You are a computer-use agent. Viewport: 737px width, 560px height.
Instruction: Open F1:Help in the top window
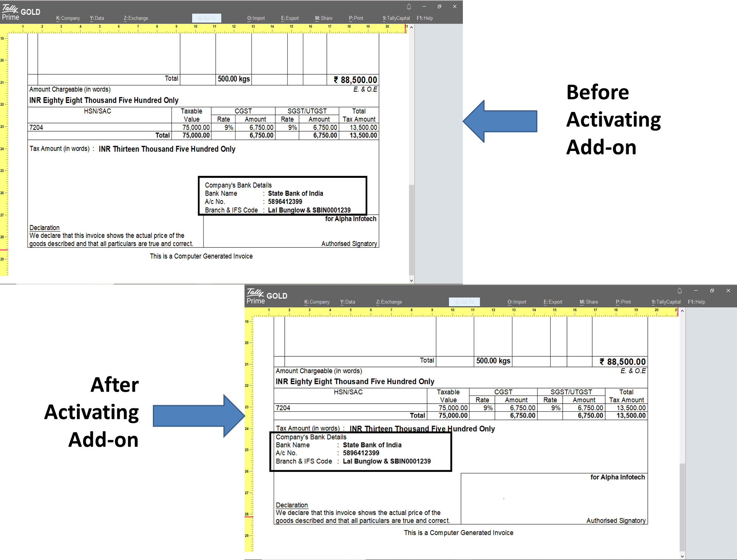click(425, 18)
